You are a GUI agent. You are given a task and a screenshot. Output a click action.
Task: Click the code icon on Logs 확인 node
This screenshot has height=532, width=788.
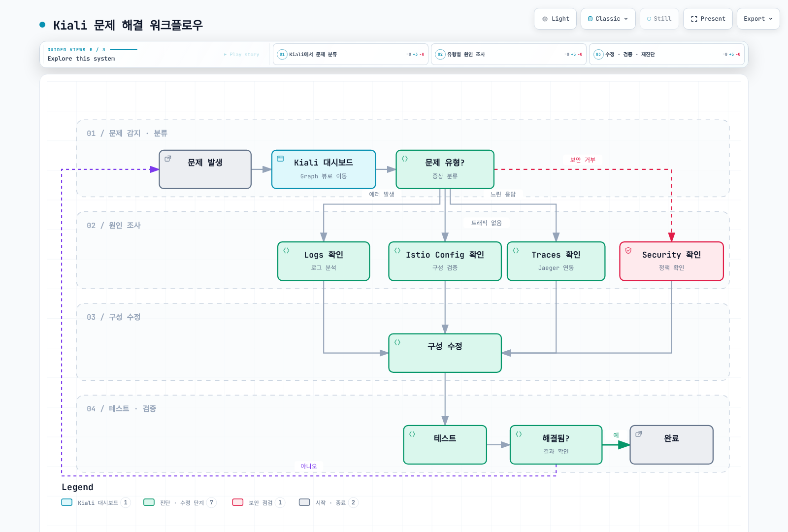(286, 250)
